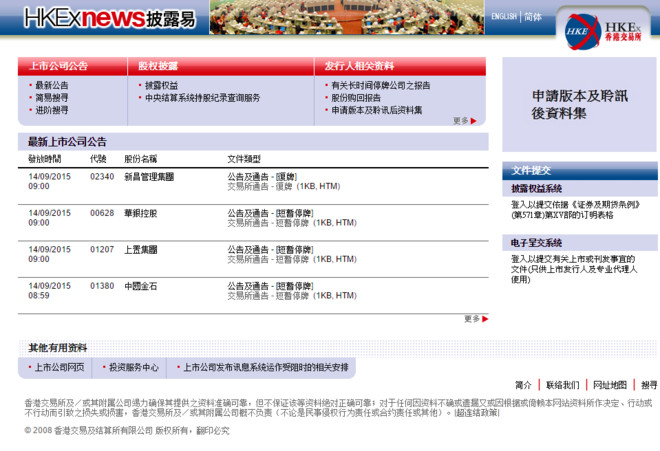Click stock name 華銀控股
The image size is (660, 451).
coord(141,213)
